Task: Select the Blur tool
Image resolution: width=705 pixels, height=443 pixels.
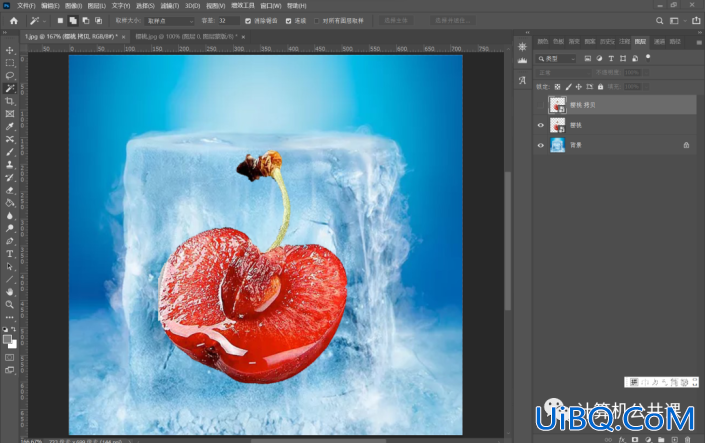Action: coord(9,215)
